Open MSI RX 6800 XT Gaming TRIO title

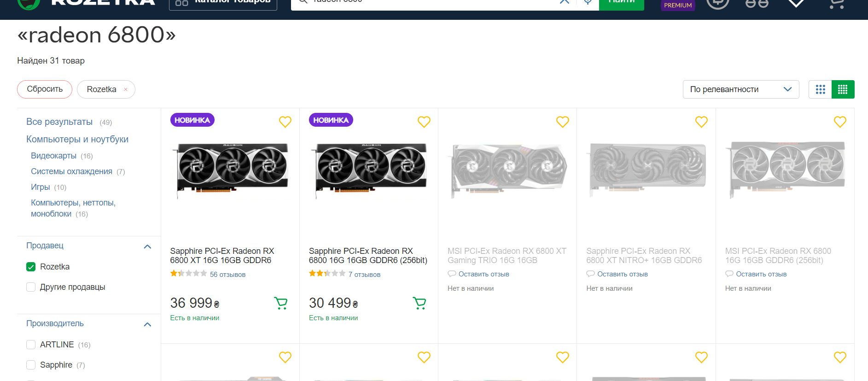coord(507,256)
